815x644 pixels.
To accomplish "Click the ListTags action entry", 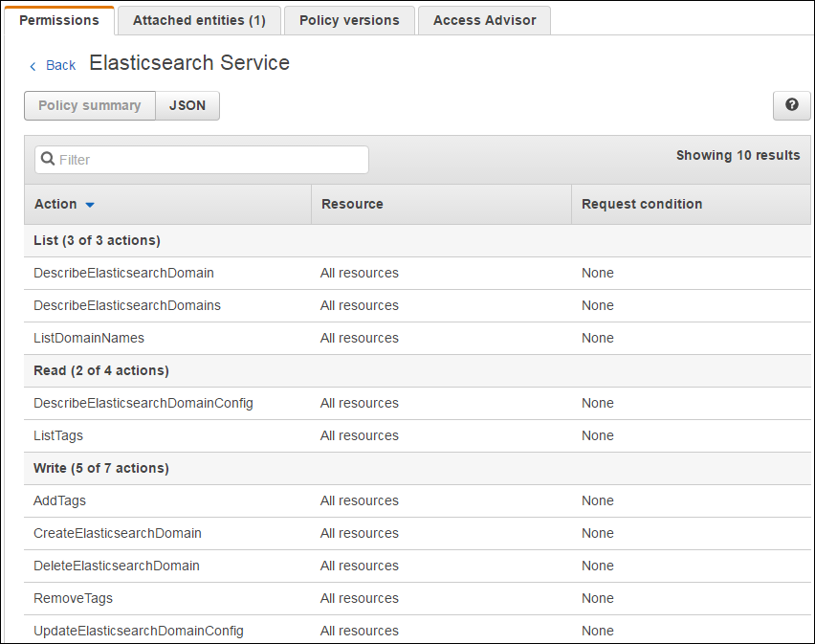I will (x=58, y=435).
